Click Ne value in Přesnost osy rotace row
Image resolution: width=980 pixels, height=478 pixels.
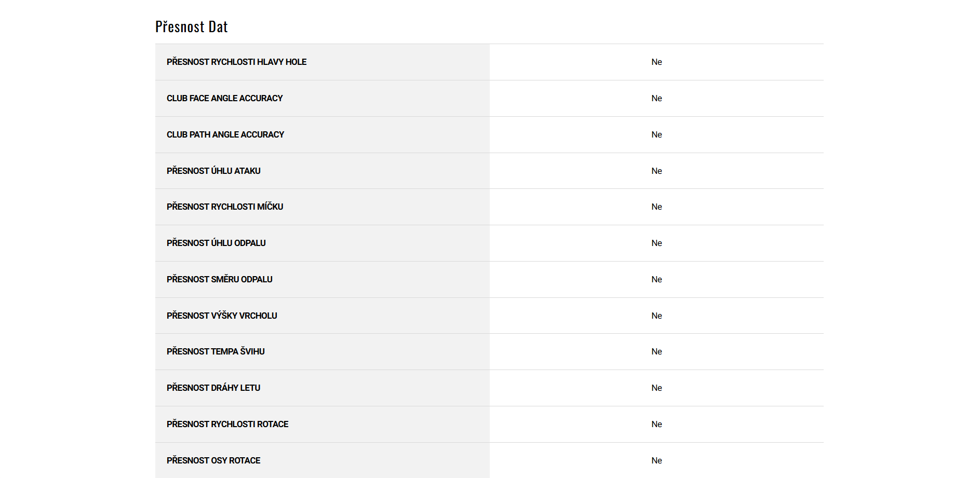(656, 460)
